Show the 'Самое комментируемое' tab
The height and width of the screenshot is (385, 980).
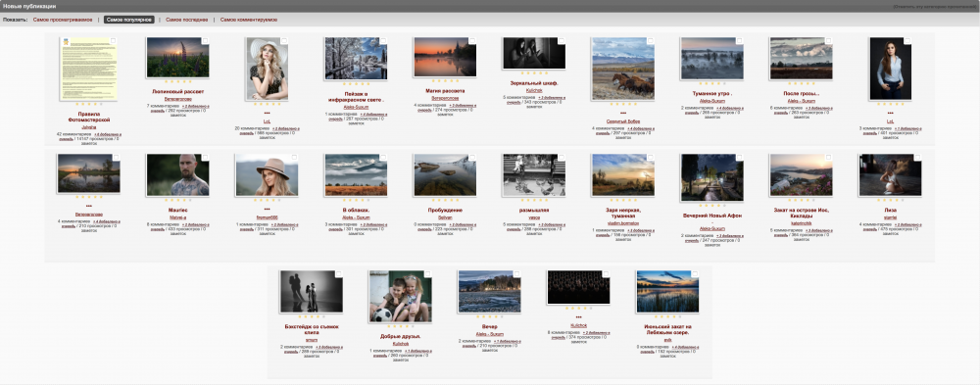[249, 20]
